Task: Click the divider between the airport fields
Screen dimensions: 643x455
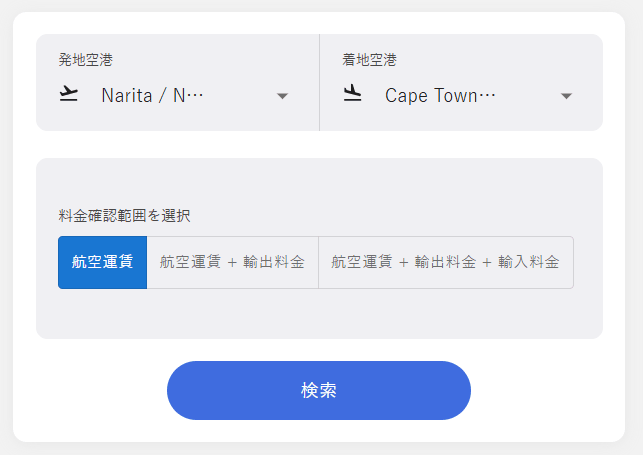Action: (319, 83)
